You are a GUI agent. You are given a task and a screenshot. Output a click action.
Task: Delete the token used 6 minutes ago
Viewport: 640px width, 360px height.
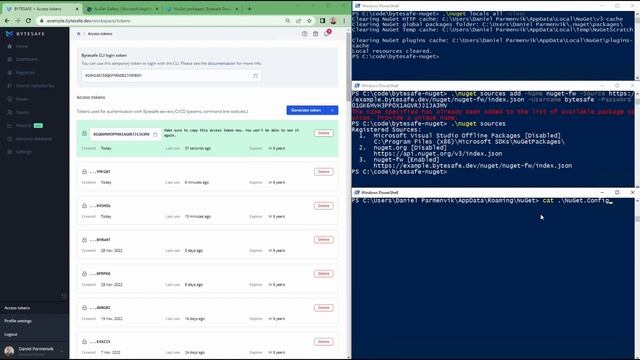tap(324, 172)
